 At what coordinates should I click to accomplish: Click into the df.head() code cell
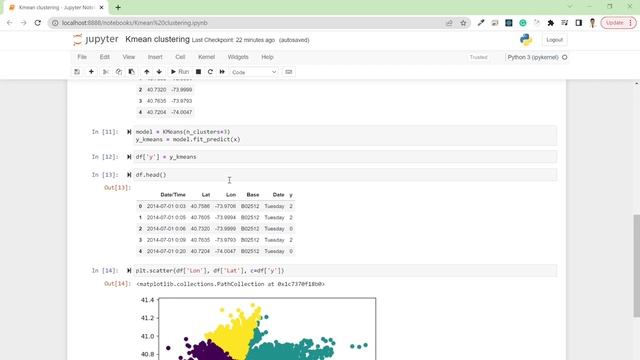click(345, 175)
